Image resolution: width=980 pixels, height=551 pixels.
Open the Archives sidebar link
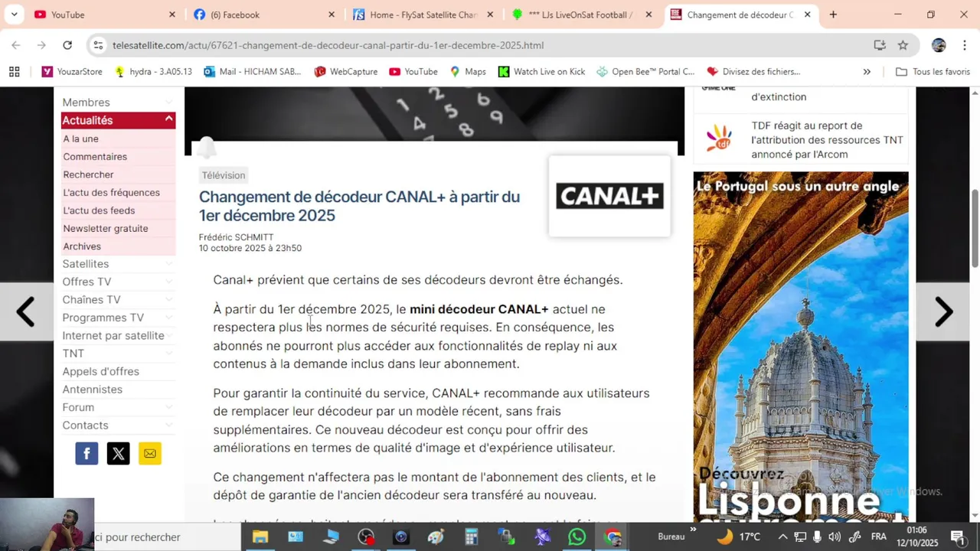(82, 246)
